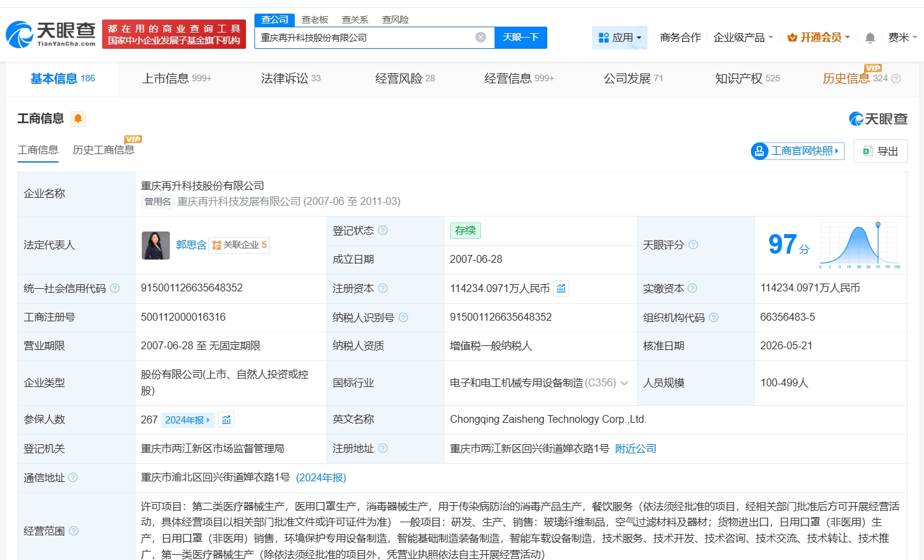924x560 pixels.
Task: Switch to 公司发展 tab
Action: pos(634,79)
